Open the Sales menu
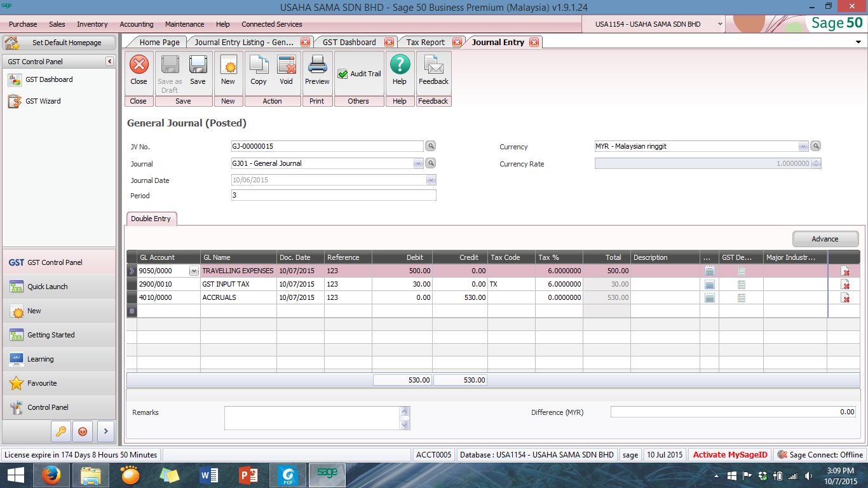The height and width of the screenshot is (488, 868). 57,24
